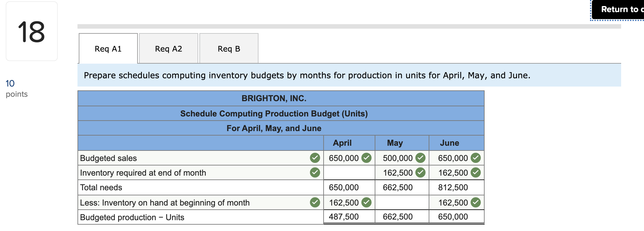Click the checkmark next to June beginning inventory 162,500
The width and height of the screenshot is (644, 231).
(476, 202)
